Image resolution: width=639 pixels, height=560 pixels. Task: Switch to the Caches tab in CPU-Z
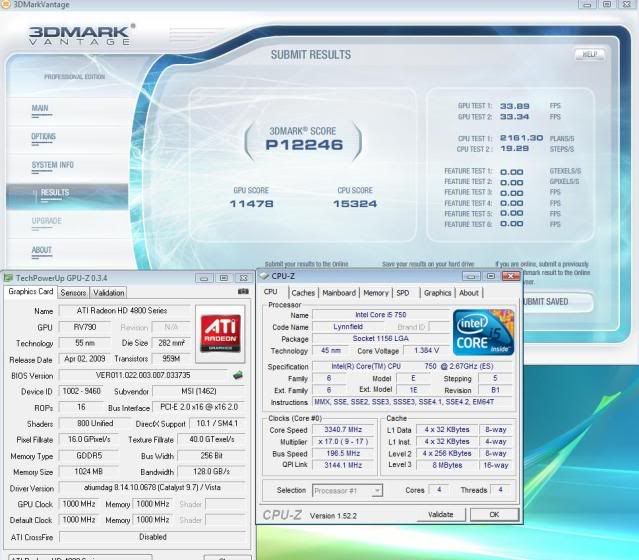pyautogui.click(x=303, y=293)
